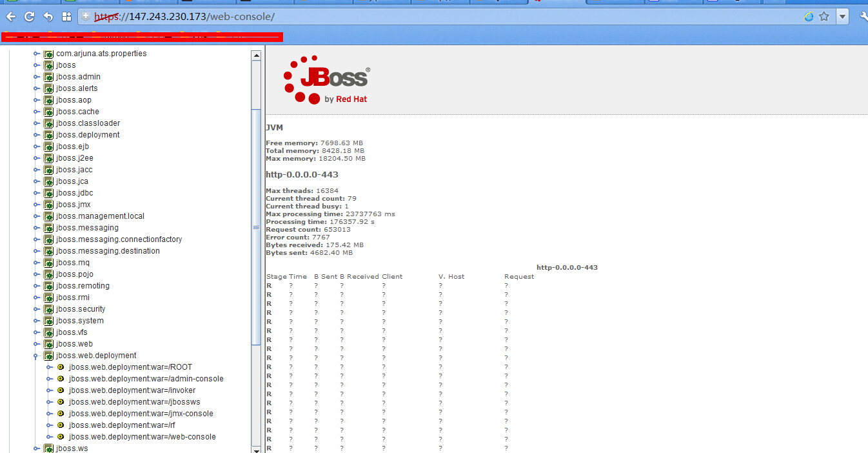Expand the jboss.messaging.connectionfactory node

click(37, 239)
